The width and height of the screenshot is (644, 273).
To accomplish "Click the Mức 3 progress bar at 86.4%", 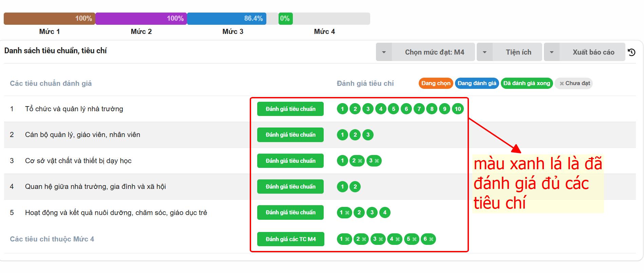I will 227,19.
